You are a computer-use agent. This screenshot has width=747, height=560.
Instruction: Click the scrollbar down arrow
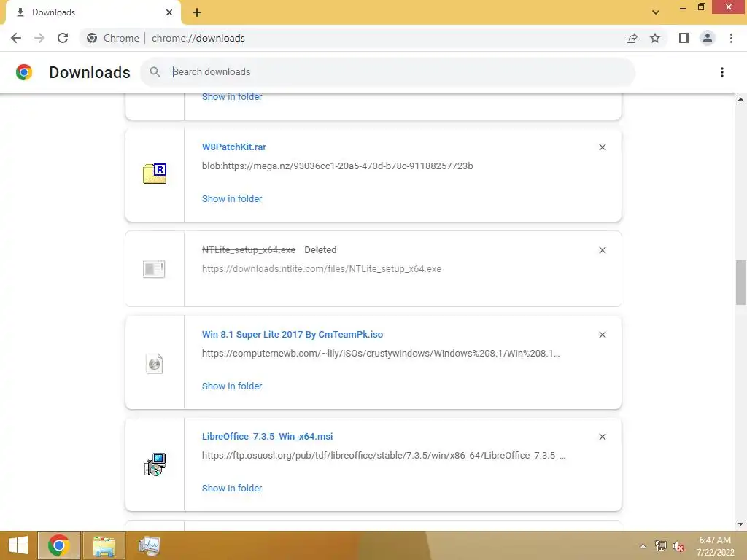click(x=740, y=524)
